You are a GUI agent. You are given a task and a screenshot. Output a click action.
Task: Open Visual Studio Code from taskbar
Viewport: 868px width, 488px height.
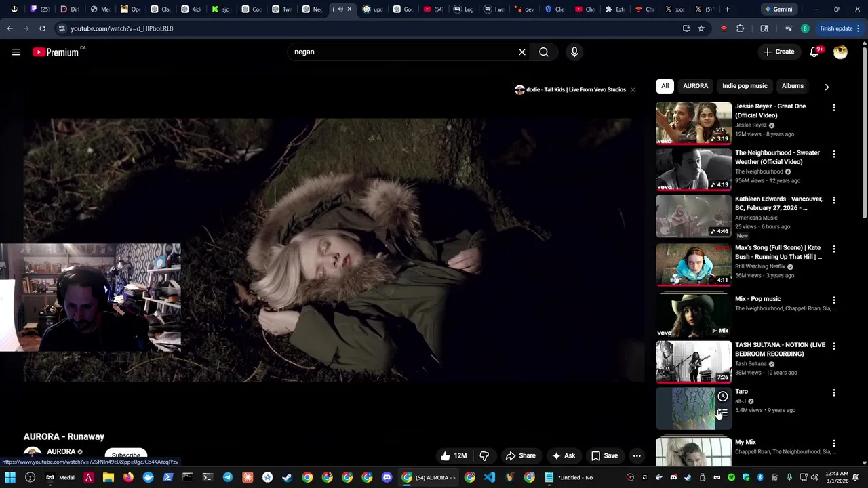(x=490, y=477)
